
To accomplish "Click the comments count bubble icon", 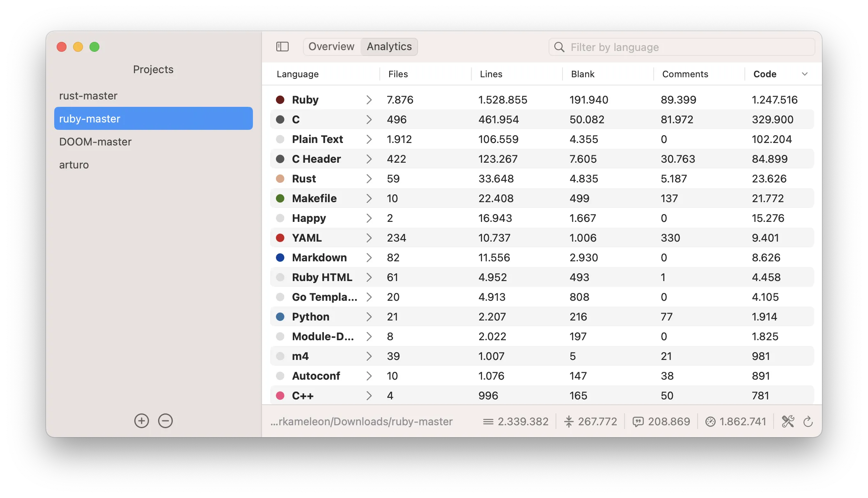I will point(638,422).
